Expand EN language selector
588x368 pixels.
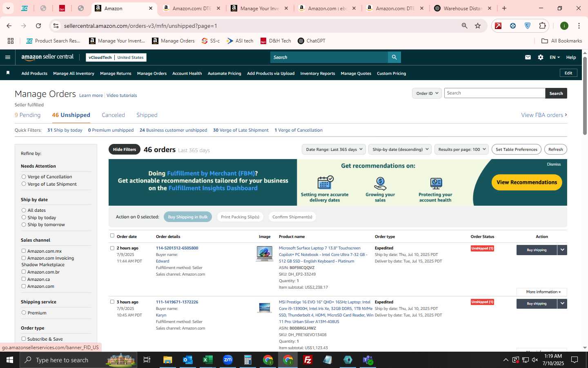(x=555, y=57)
